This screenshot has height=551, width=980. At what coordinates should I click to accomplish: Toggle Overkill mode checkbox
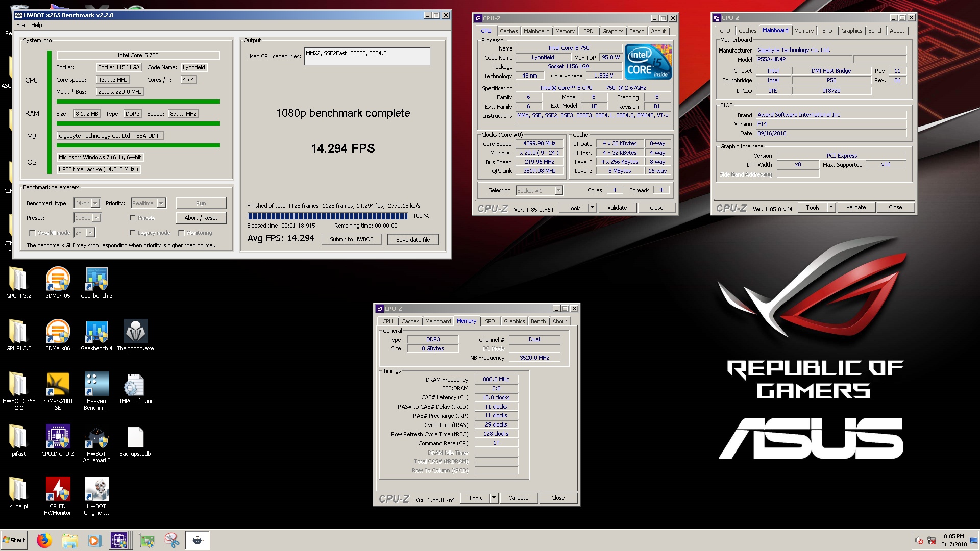[x=32, y=233]
